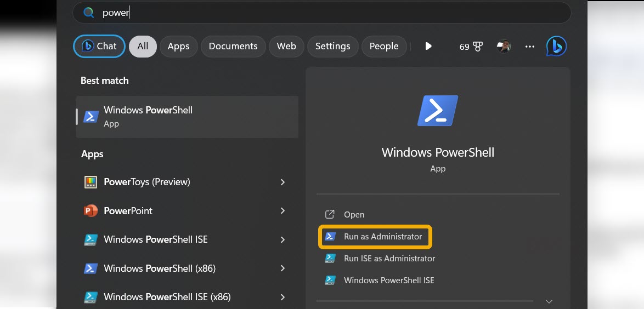Viewport: 644px width, 309px height.
Task: Open Windows PowerShell ISE list result
Action: coord(187,239)
